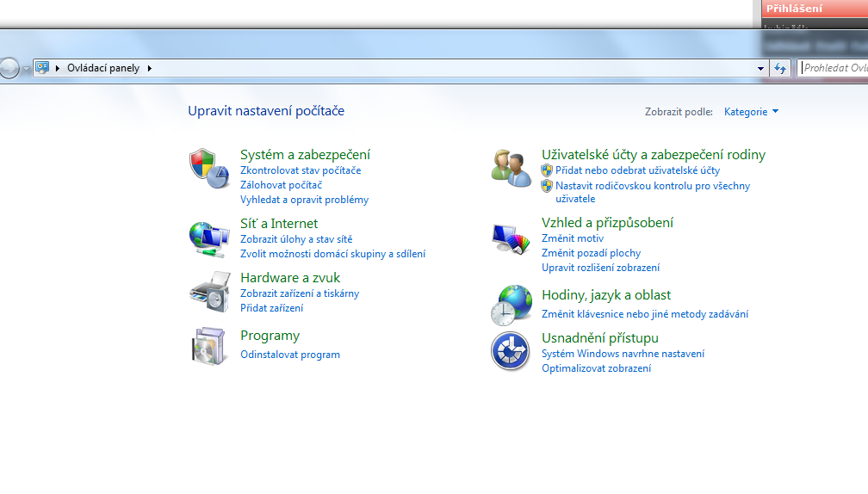Expand the arrow after Ovládací panely breadcrumb

pyautogui.click(x=150, y=68)
